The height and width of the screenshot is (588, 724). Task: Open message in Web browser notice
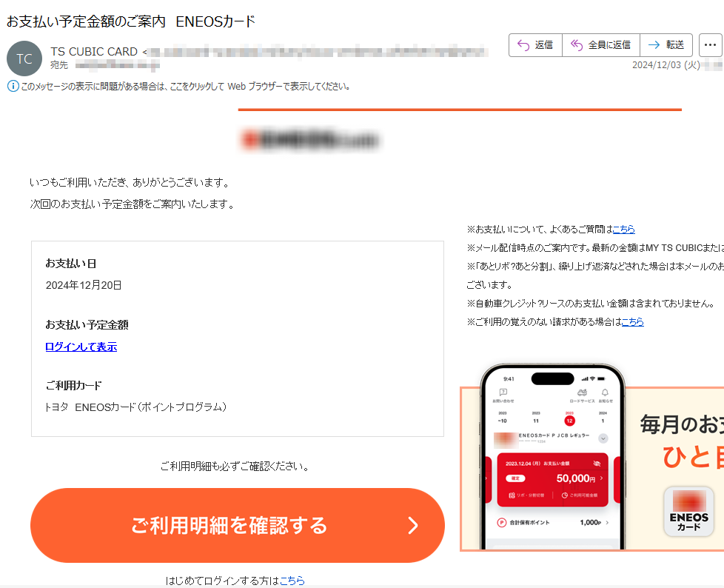(185, 87)
